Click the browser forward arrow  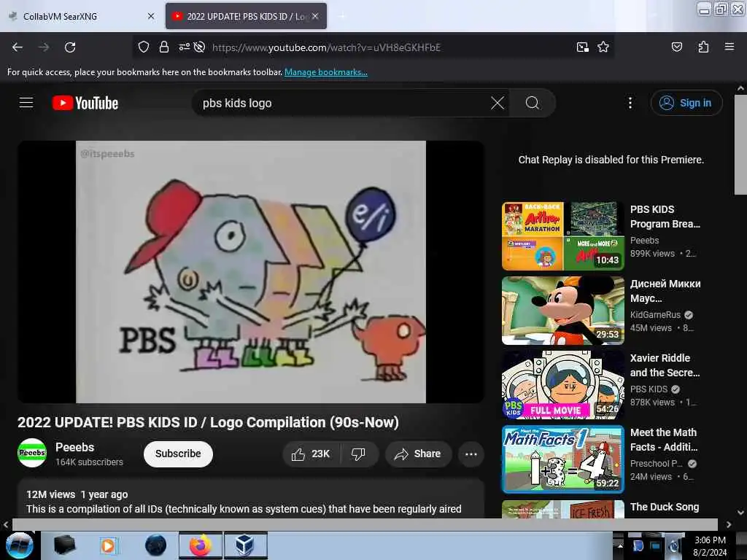[44, 47]
